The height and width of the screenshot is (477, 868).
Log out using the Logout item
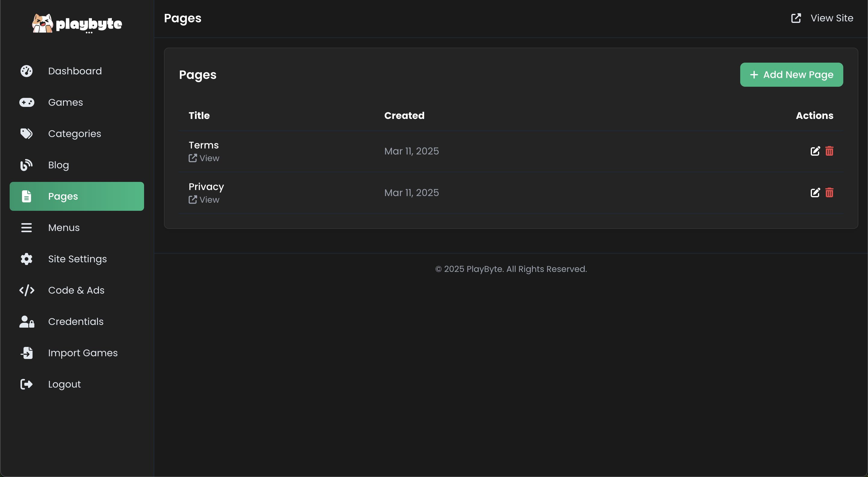point(64,384)
